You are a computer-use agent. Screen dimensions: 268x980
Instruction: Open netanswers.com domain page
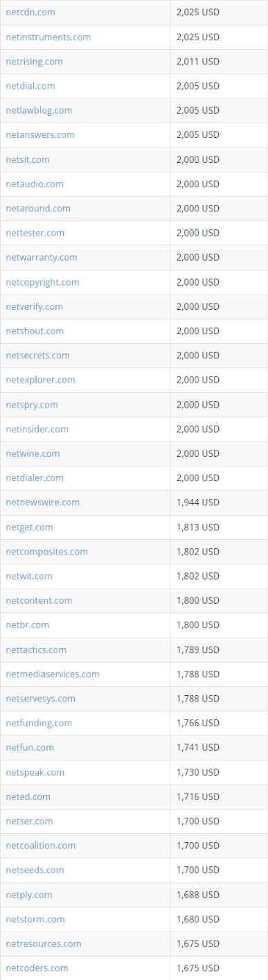click(40, 135)
